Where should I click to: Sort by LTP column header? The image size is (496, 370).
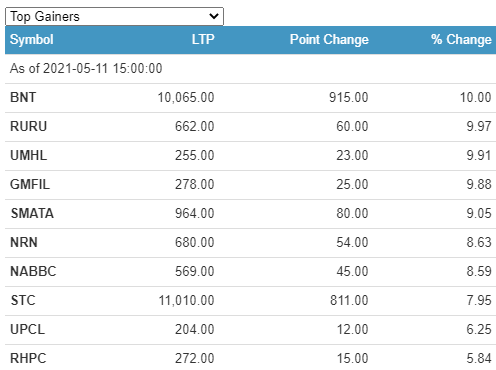203,40
